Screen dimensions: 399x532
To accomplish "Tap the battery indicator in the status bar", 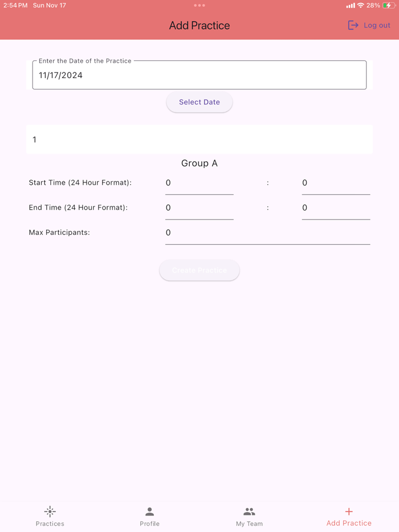I will tap(389, 5).
